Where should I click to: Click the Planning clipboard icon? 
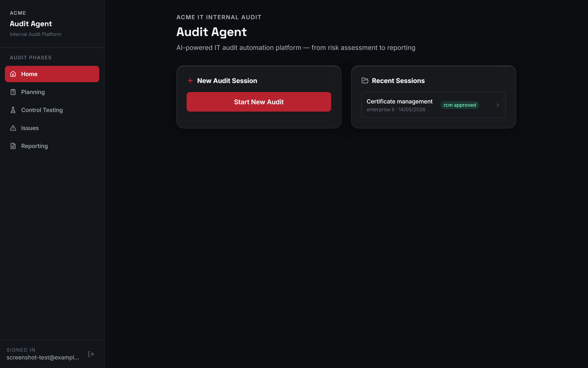point(13,92)
